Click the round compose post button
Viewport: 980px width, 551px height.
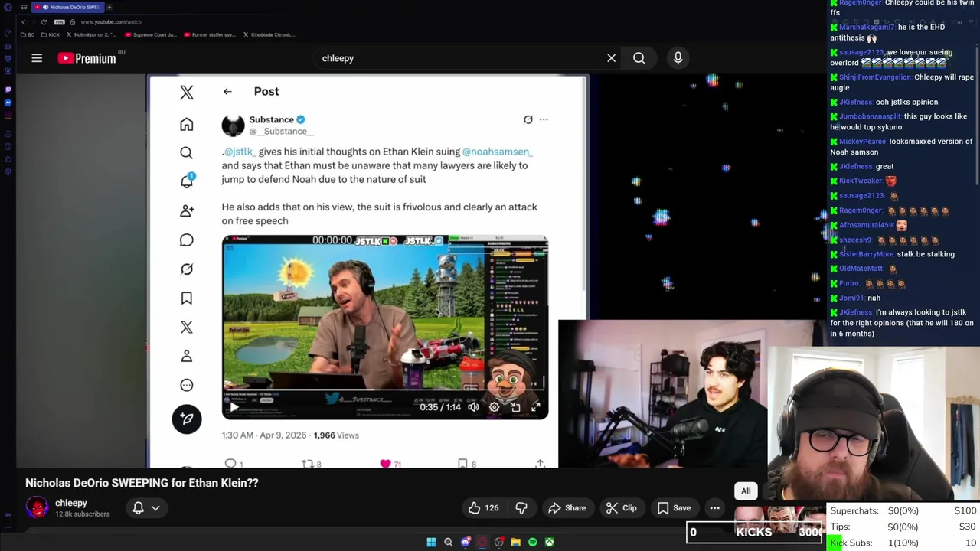pos(187,419)
